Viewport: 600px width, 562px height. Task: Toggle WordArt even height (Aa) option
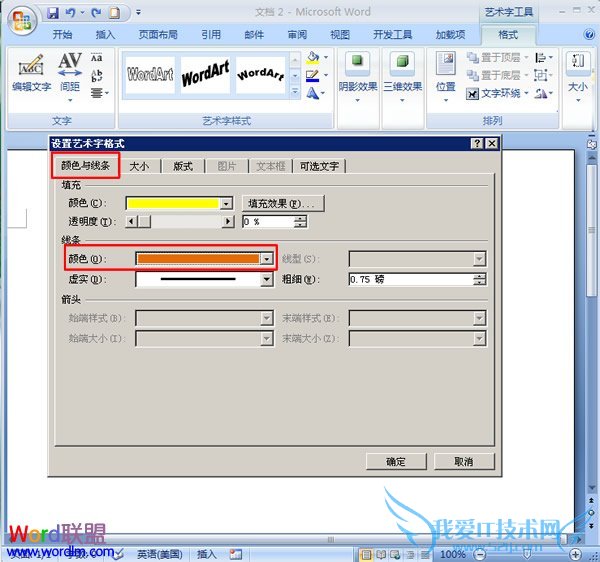(96, 58)
